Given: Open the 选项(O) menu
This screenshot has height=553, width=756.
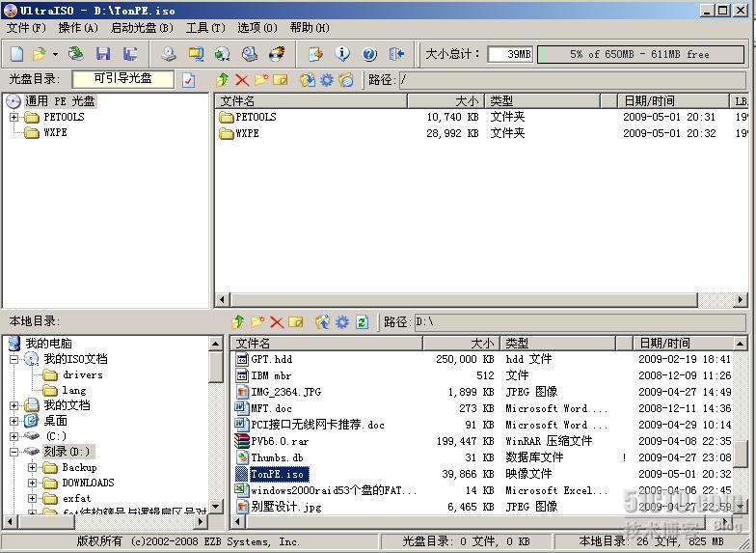Looking at the screenshot, I should point(257,28).
